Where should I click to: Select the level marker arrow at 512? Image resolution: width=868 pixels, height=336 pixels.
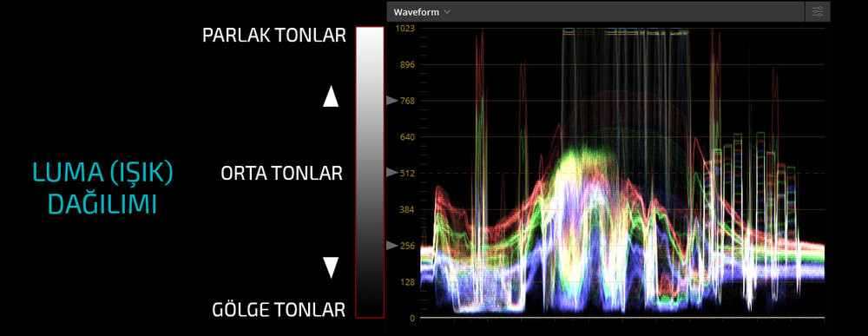[x=392, y=173]
